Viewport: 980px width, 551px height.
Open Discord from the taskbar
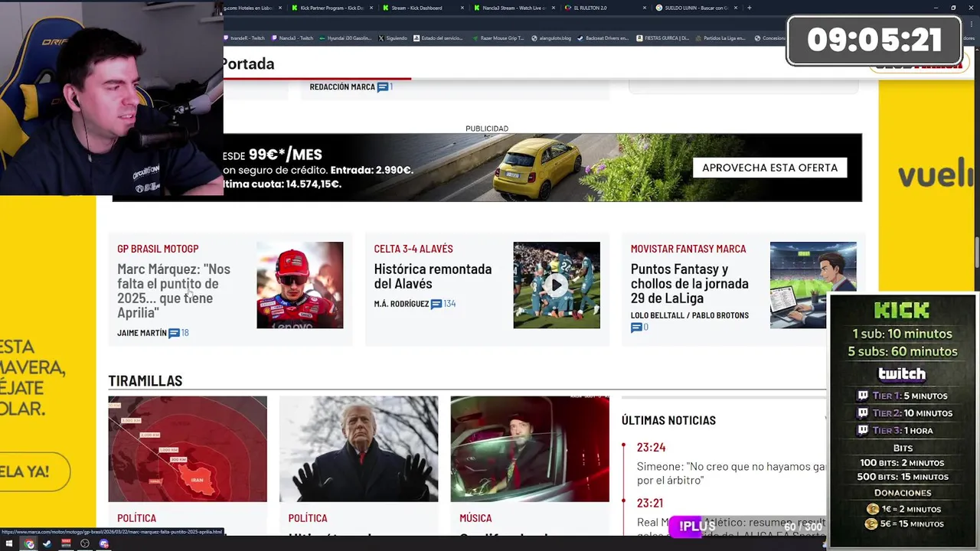(x=104, y=544)
